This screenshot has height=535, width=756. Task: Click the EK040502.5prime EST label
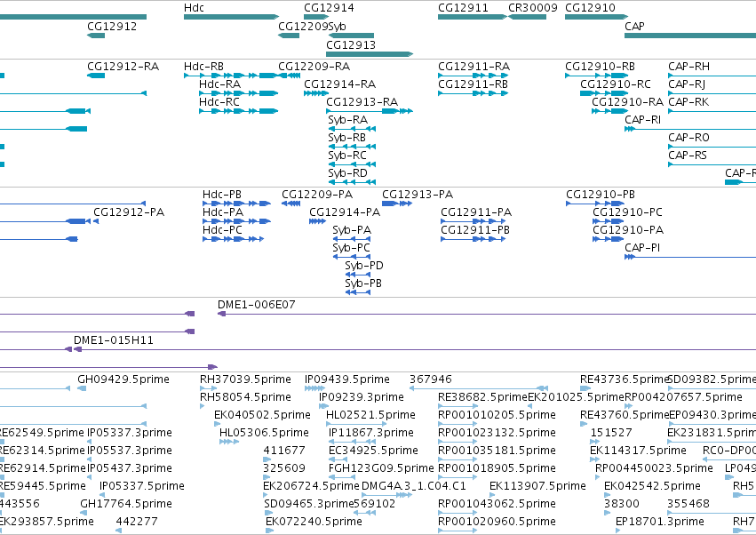tap(262, 415)
